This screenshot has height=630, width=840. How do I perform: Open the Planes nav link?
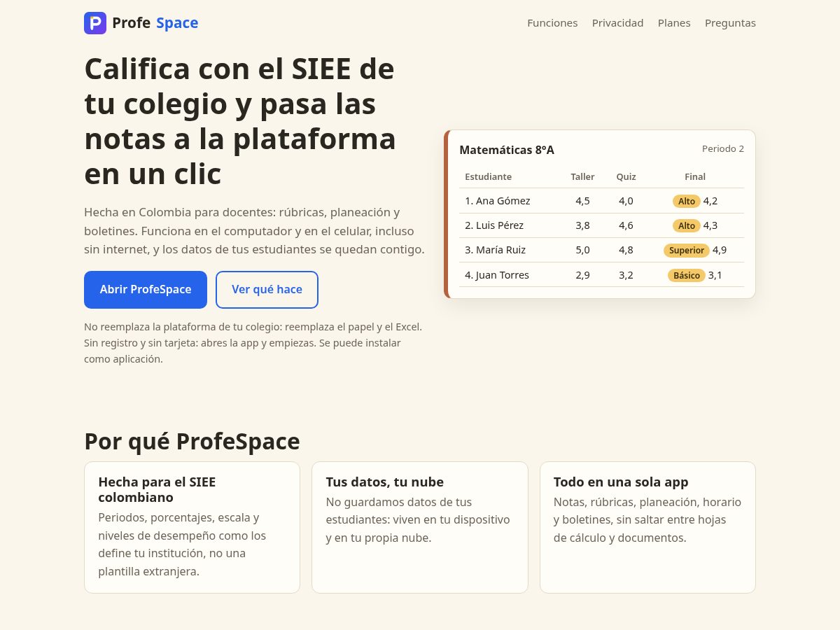click(x=674, y=23)
